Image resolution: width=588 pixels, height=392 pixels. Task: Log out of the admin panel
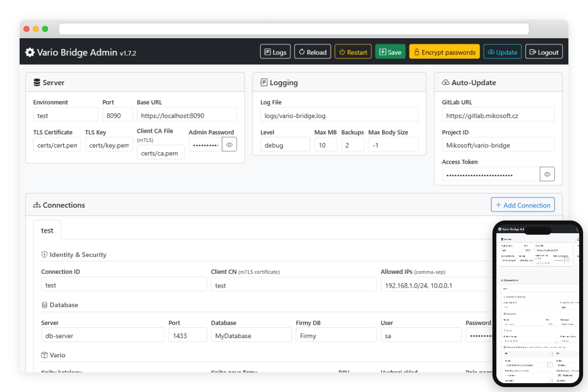543,52
